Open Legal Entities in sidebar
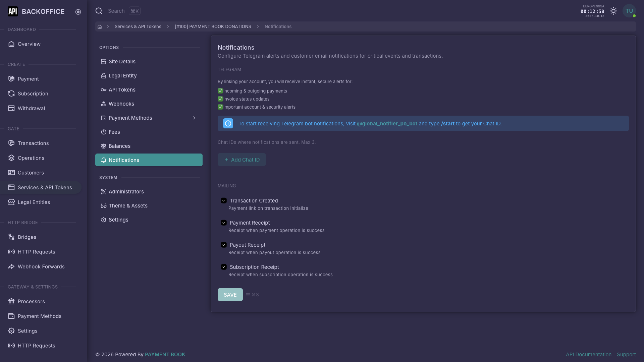This screenshot has width=644, height=362. (x=41, y=202)
